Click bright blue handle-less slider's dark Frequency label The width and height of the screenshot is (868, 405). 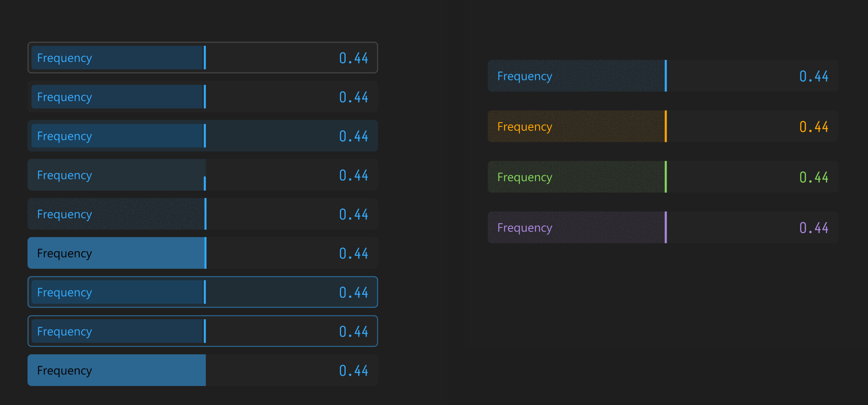[64, 370]
